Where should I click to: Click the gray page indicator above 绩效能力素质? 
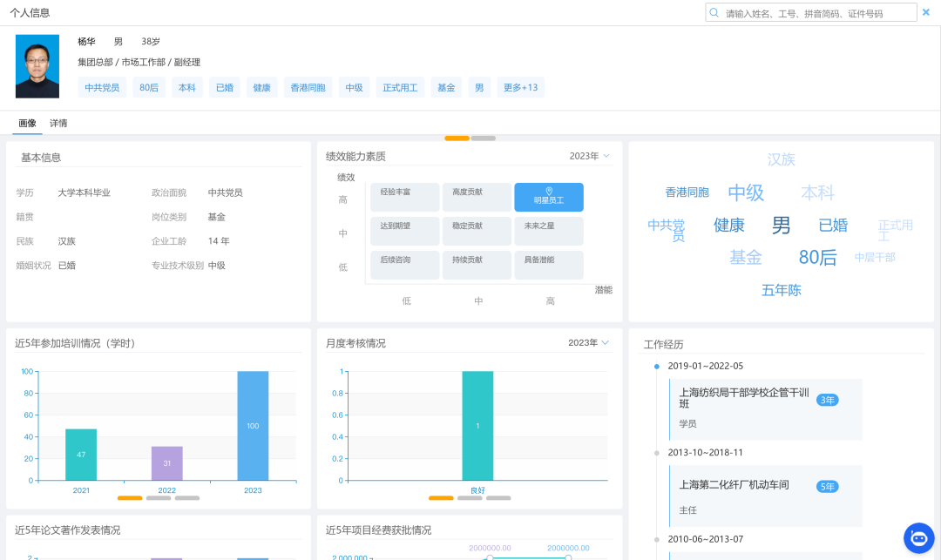point(483,138)
